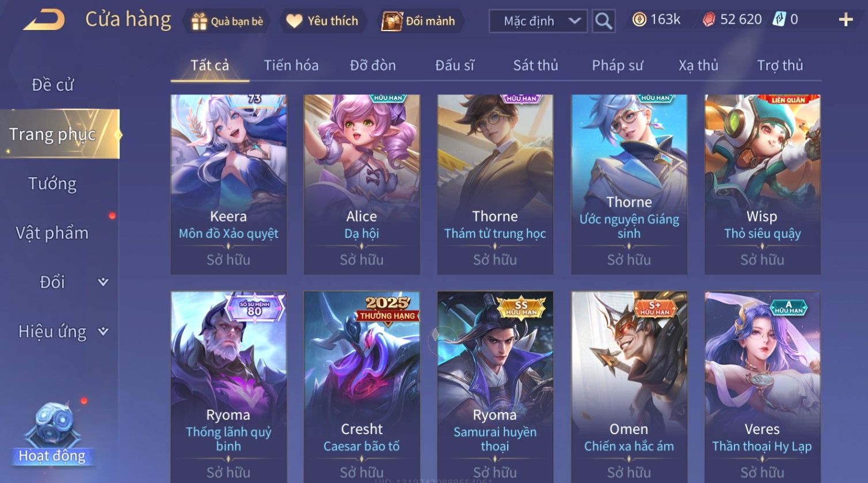Open Yêu thích heart favorites
Image resolution: width=868 pixels, height=483 pixels.
294,21
